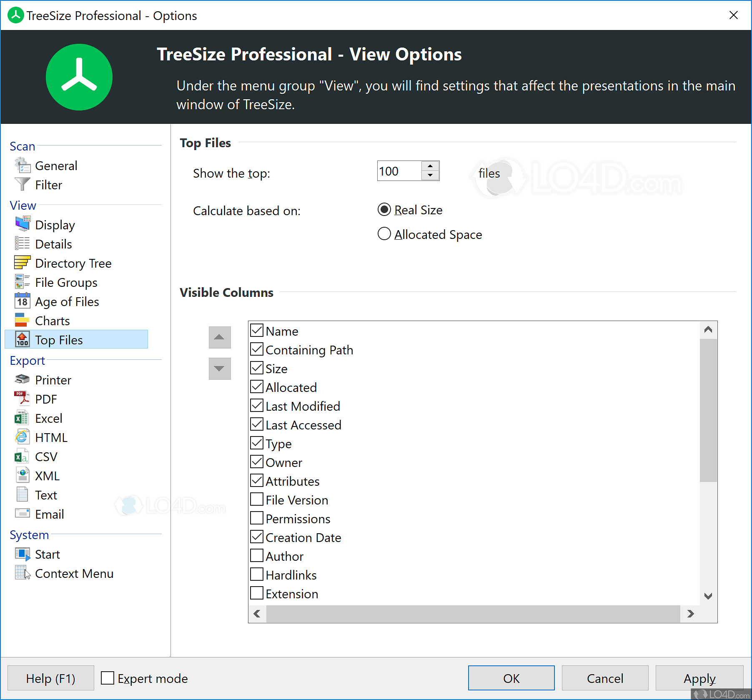Open Help with the Help button
752x700 pixels.
pos(50,678)
